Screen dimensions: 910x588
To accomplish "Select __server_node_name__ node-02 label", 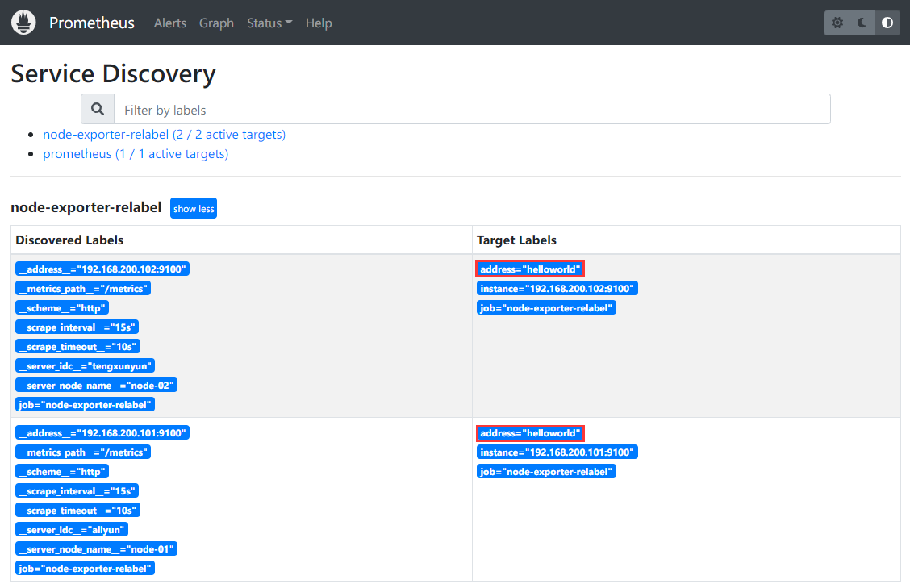I will [x=96, y=386].
